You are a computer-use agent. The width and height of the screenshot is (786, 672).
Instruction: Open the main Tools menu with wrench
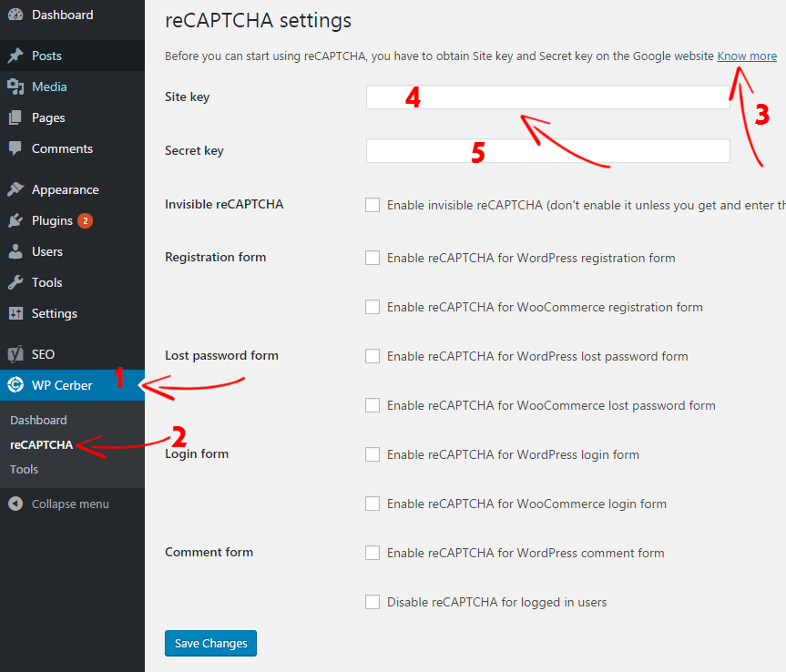tap(72, 282)
